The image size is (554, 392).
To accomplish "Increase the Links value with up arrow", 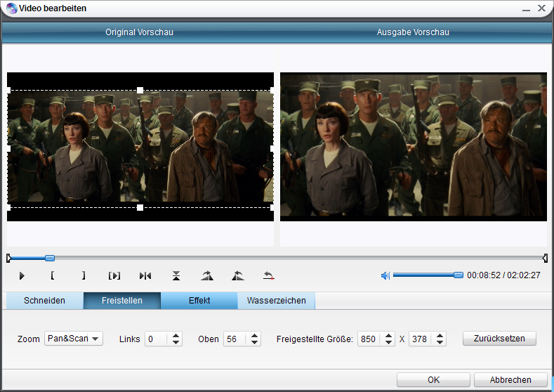I will pos(176,335).
